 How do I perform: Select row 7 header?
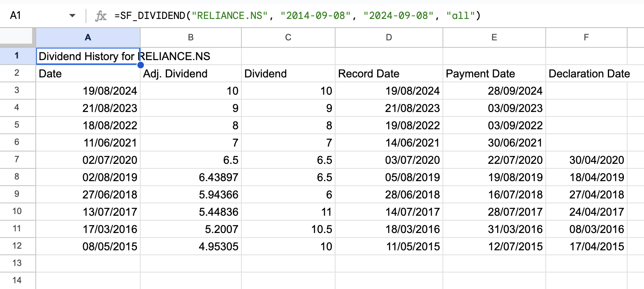pos(17,160)
